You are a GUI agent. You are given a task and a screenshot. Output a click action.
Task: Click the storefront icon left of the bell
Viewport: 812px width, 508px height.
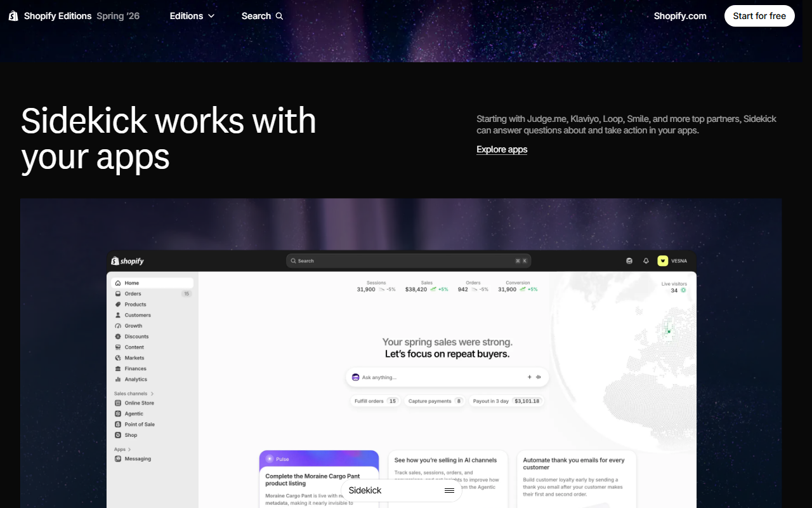pyautogui.click(x=629, y=260)
